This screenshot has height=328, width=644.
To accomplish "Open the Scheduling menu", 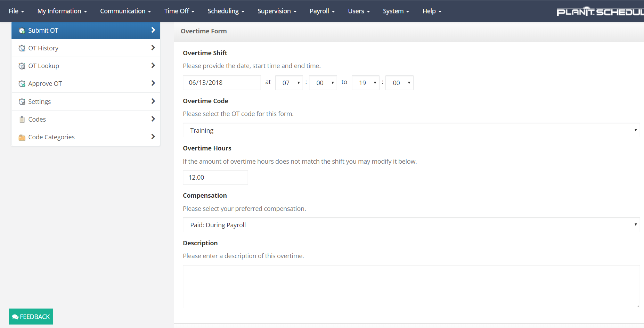I will 226,11.
